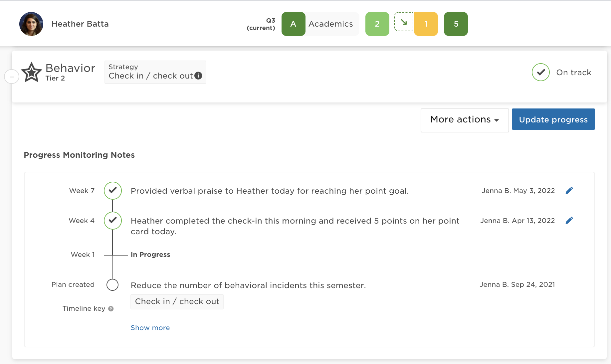Click the help icon next to Timeline key
611x364 pixels.
pyautogui.click(x=111, y=308)
